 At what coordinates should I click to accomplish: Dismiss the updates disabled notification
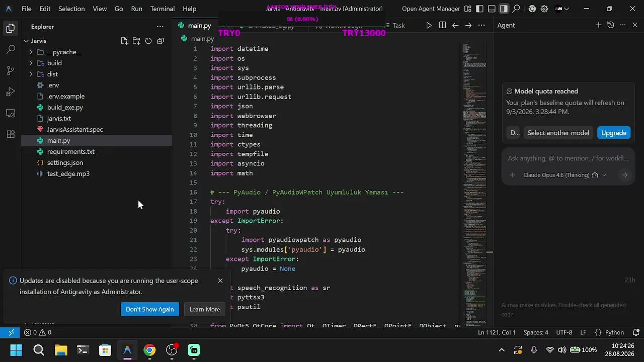point(220,281)
